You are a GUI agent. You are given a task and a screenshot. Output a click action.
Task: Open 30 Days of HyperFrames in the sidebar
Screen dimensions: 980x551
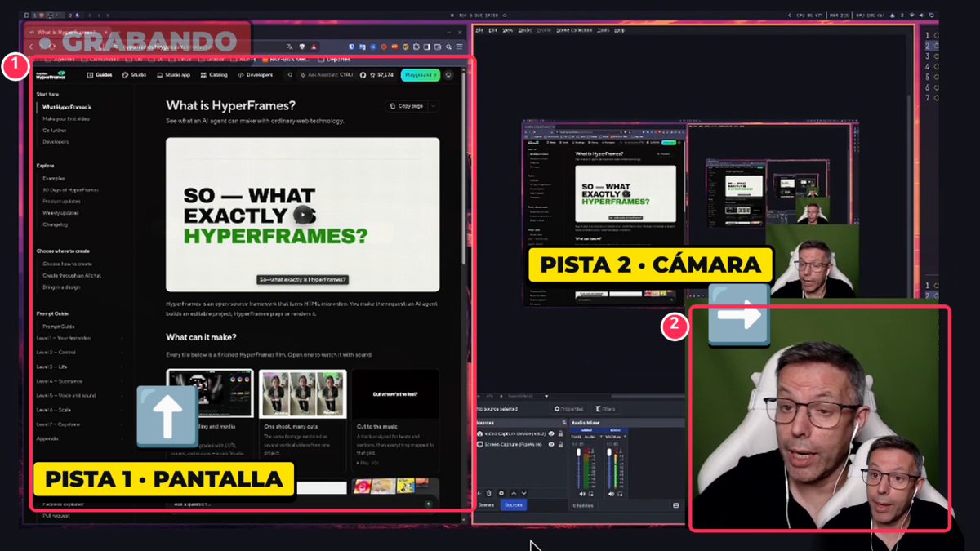pos(70,190)
